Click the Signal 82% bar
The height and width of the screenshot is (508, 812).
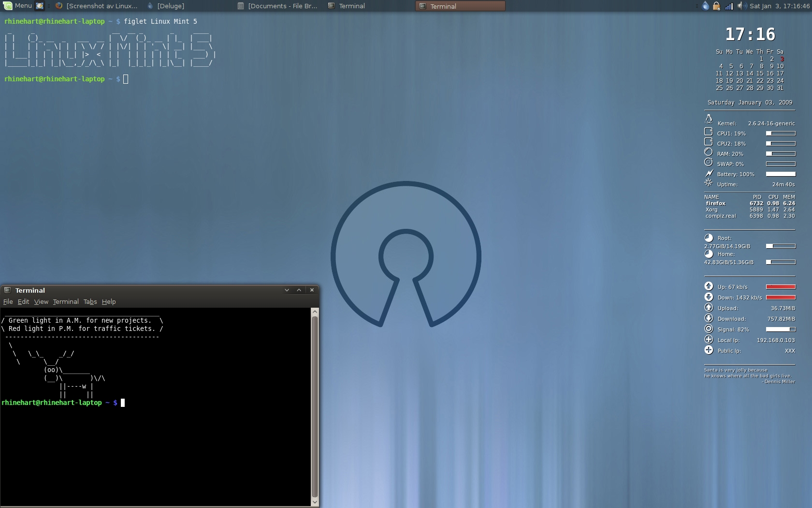(x=781, y=329)
